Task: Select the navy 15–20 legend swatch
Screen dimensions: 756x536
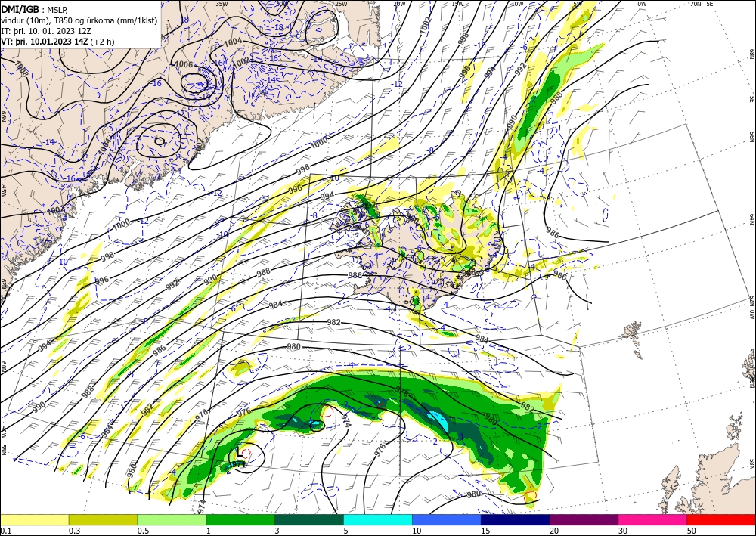Action: tap(516, 519)
